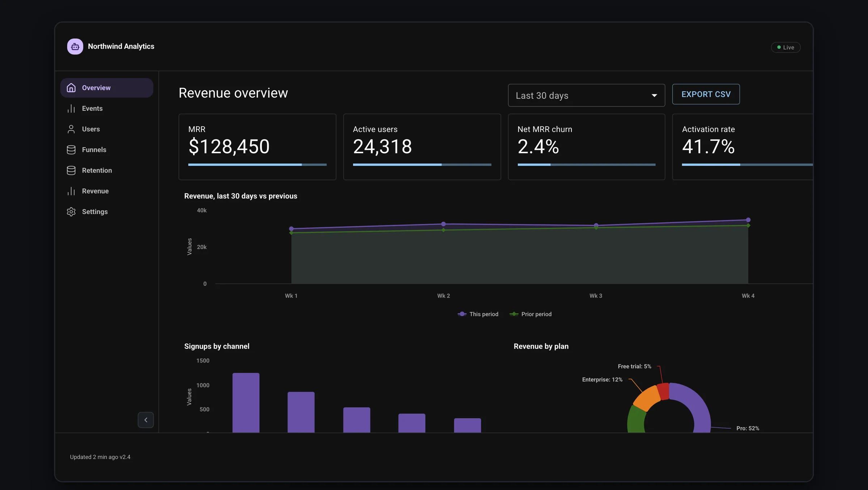The height and width of the screenshot is (490, 868).
Task: Click the Active users progress bar
Action: click(422, 165)
